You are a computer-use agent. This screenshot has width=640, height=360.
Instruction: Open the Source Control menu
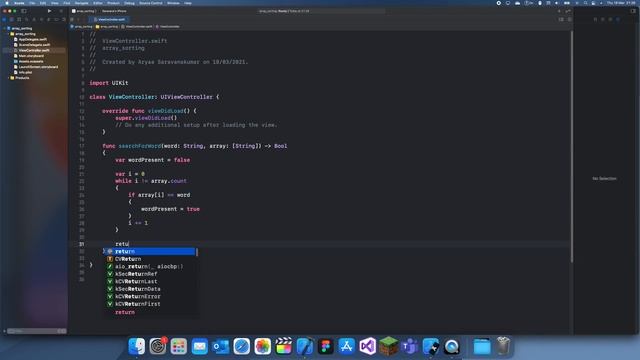click(151, 3)
